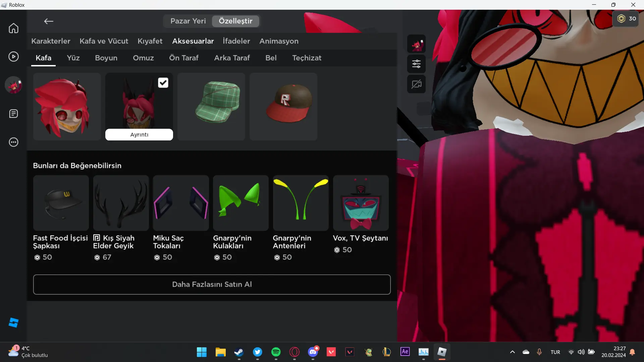Uncheck the equipped dark hair accessory
This screenshot has height=362, width=644.
pyautogui.click(x=163, y=82)
